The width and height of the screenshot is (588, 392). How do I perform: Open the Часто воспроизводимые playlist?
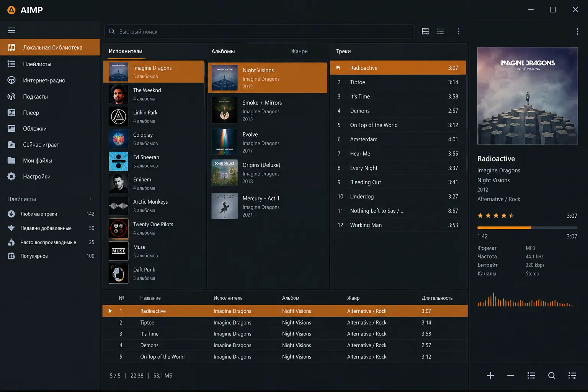pyautogui.click(x=50, y=242)
